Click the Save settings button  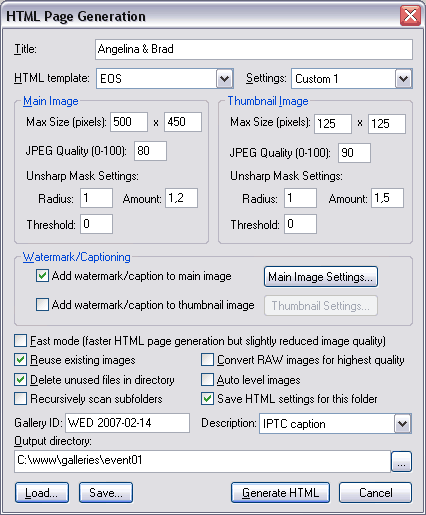[106, 492]
